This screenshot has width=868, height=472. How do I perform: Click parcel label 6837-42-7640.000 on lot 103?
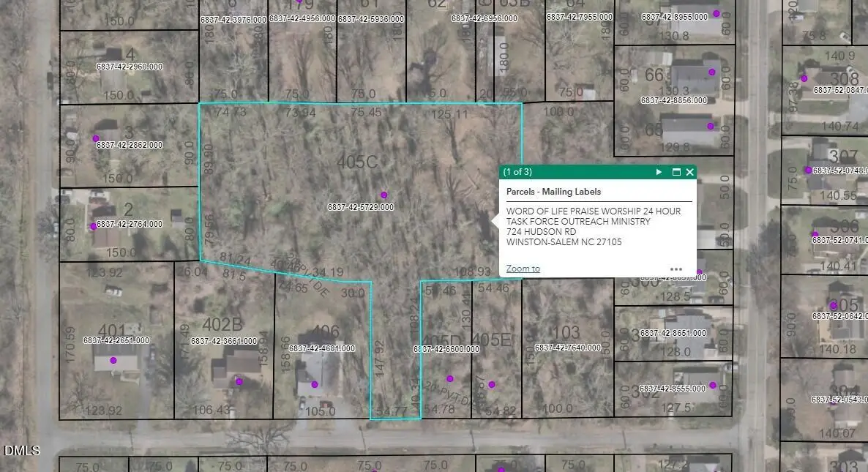point(567,348)
